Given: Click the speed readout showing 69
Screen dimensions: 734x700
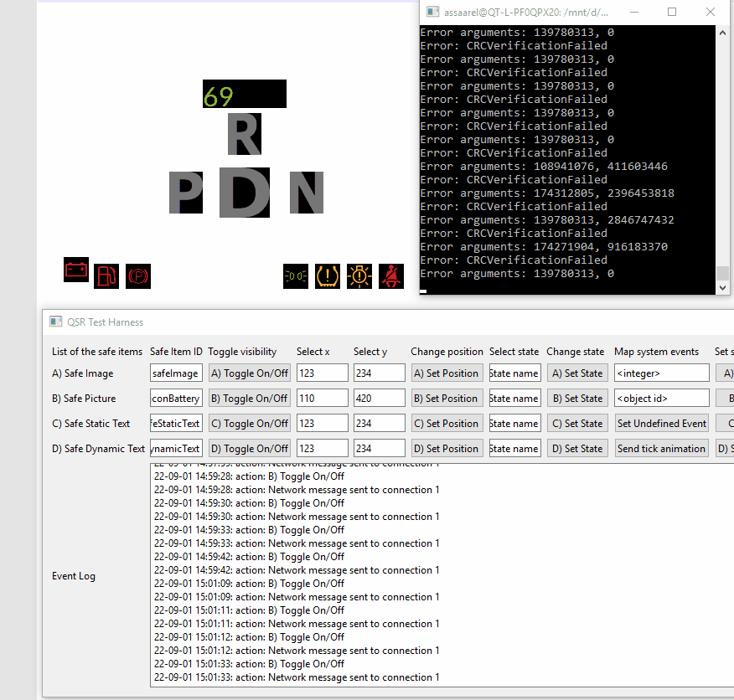Looking at the screenshot, I should coord(244,94).
